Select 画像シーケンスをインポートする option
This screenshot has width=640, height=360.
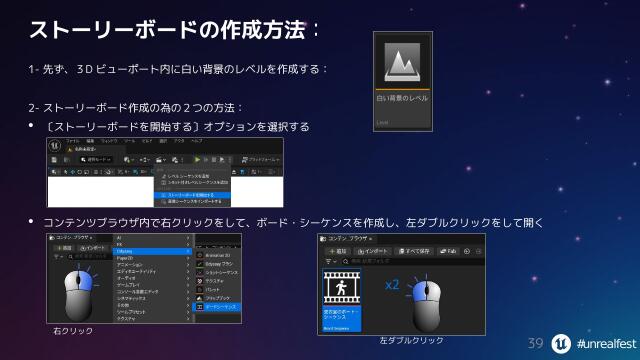[x=192, y=201]
